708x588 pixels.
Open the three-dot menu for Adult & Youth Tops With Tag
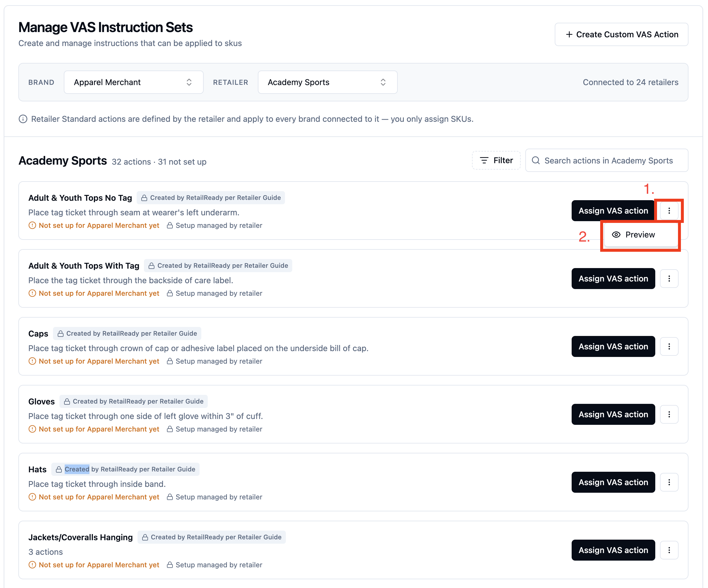pos(669,279)
